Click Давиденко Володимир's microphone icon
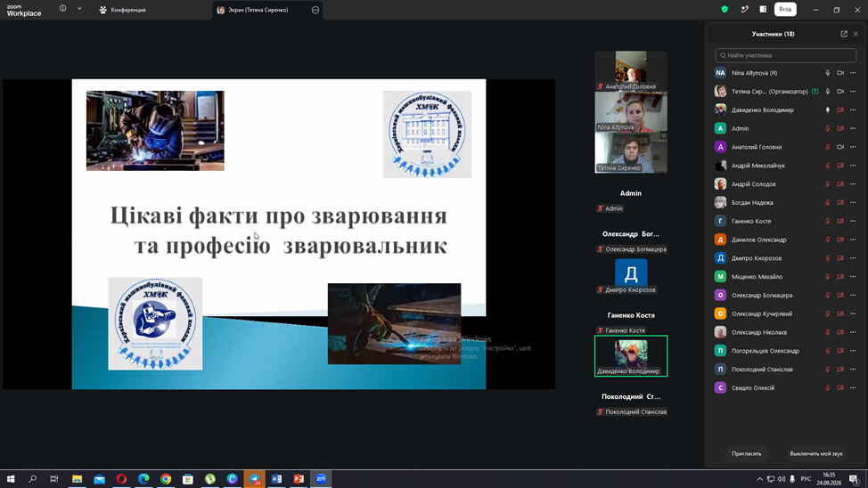The width and height of the screenshot is (868, 488). tap(828, 110)
